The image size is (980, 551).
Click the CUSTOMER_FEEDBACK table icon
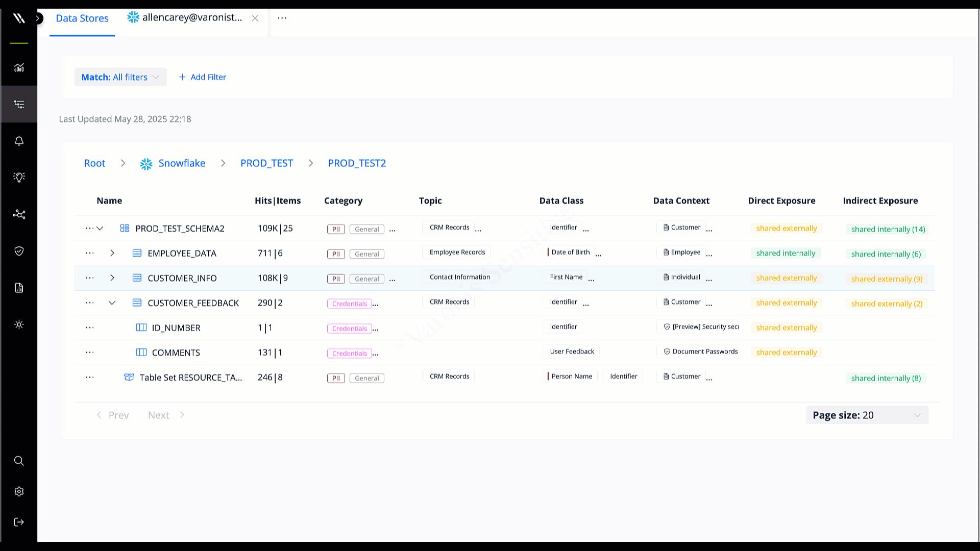137,303
